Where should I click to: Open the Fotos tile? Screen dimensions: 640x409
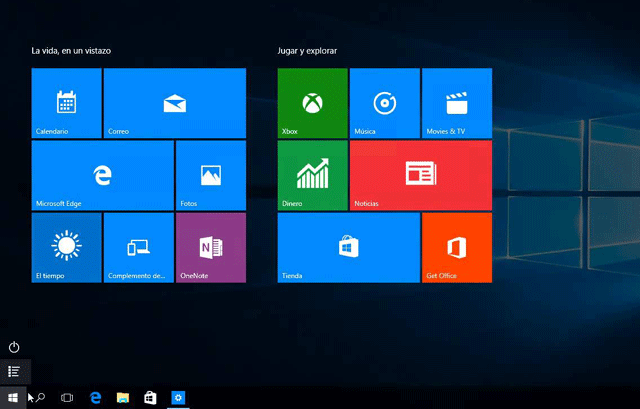pyautogui.click(x=210, y=175)
